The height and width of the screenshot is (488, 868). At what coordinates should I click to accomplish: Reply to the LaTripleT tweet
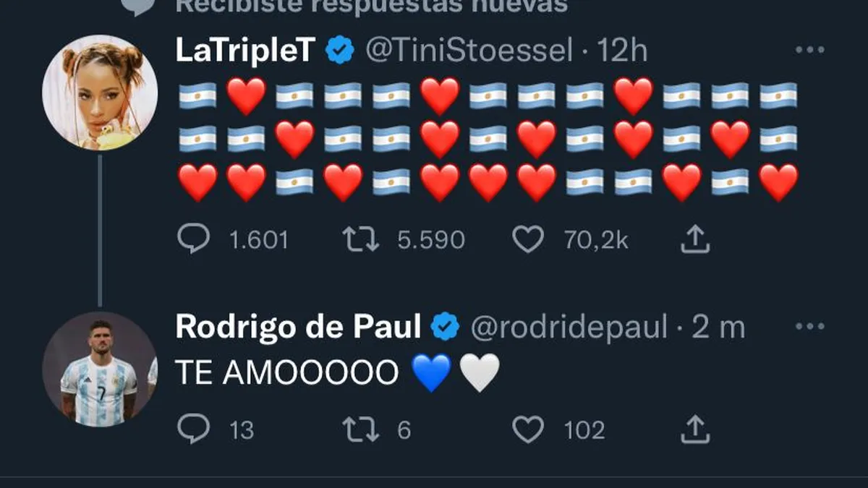point(194,239)
